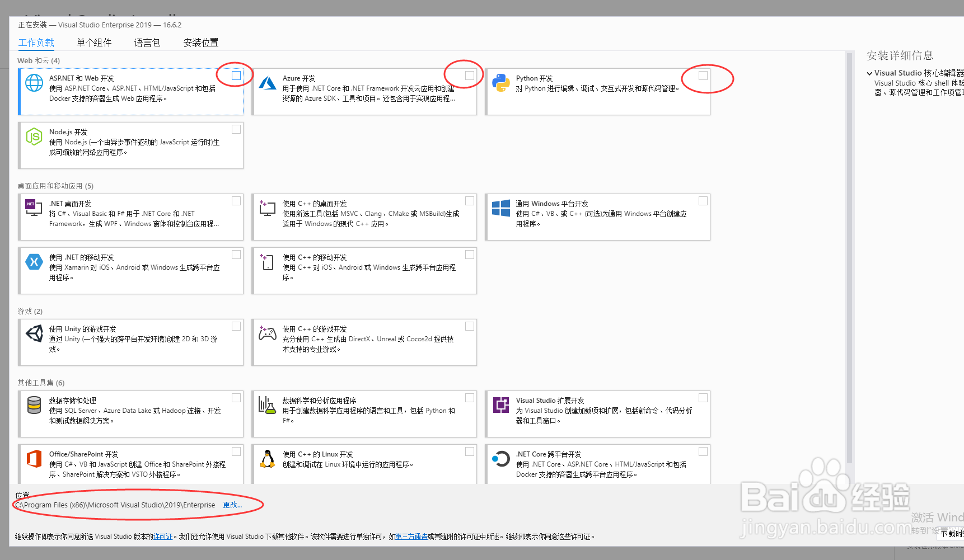Open the 许可证 license link
The image size is (964, 560).
coord(163,537)
